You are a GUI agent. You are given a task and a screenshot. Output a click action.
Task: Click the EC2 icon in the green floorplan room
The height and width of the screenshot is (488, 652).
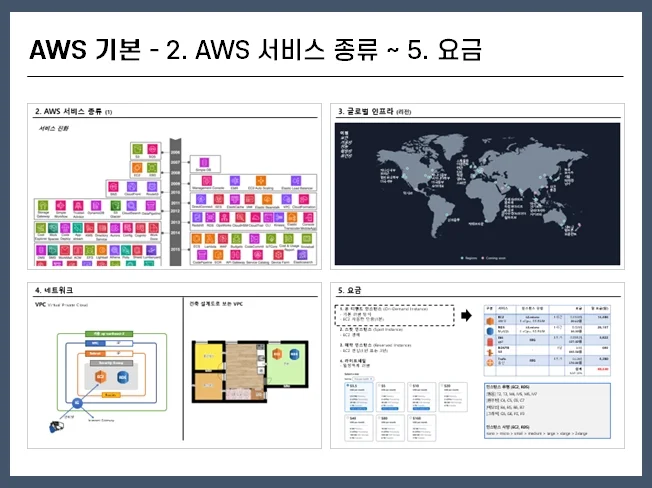277,354
